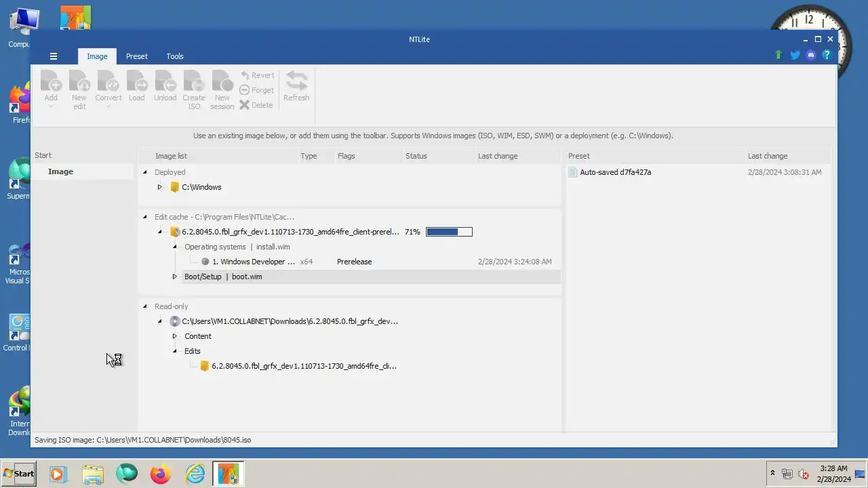The height and width of the screenshot is (488, 868).
Task: Open the Tools tab
Action: coord(175,56)
